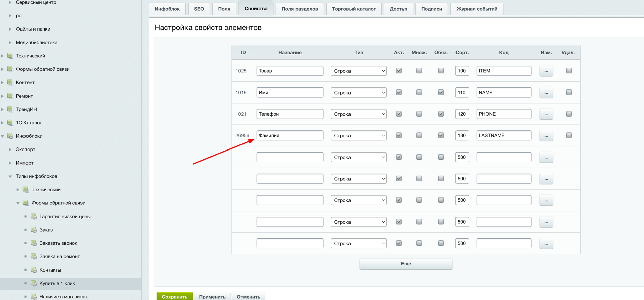The image size is (644, 300).
Task: Open type dropdown for Телефон property
Action: click(359, 114)
